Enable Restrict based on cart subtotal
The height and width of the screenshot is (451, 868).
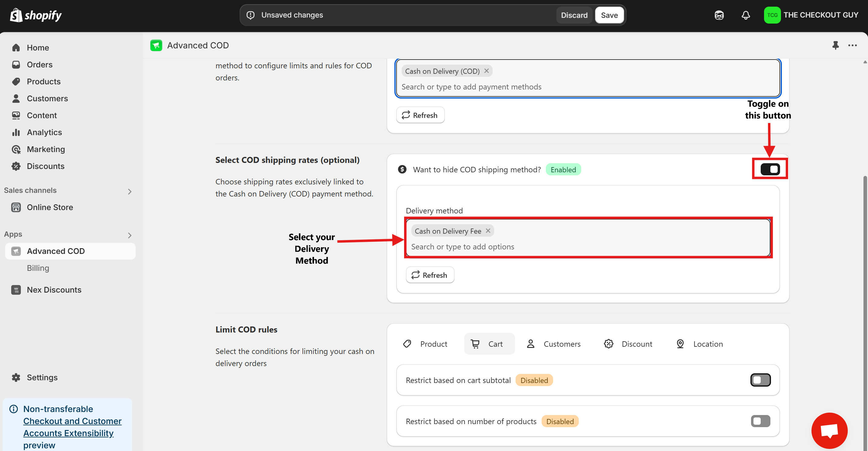tap(760, 380)
